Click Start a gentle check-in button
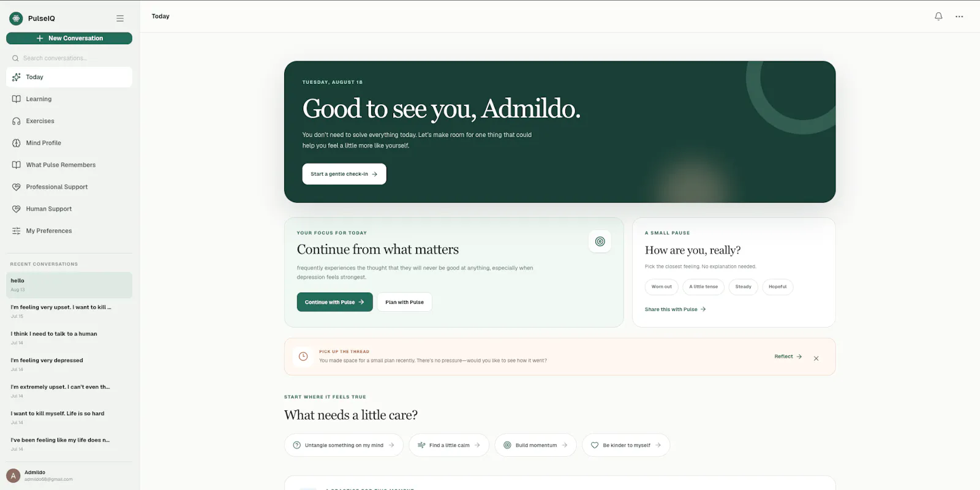Image resolution: width=980 pixels, height=490 pixels. (x=344, y=174)
